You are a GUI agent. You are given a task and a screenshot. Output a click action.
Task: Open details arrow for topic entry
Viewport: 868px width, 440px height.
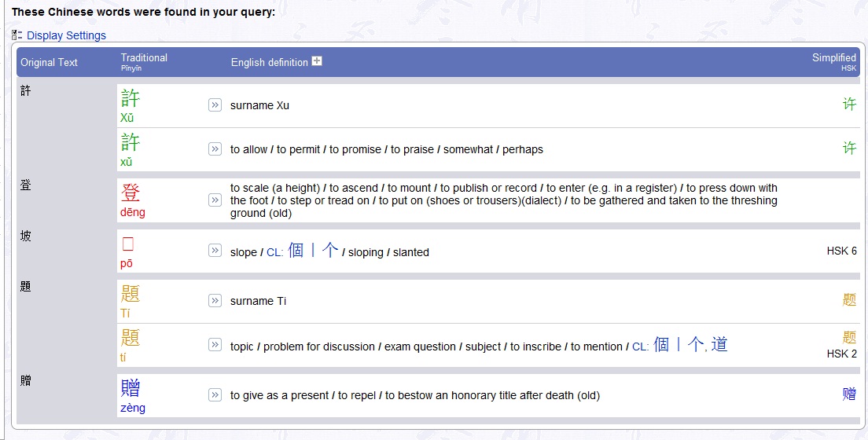(x=215, y=346)
